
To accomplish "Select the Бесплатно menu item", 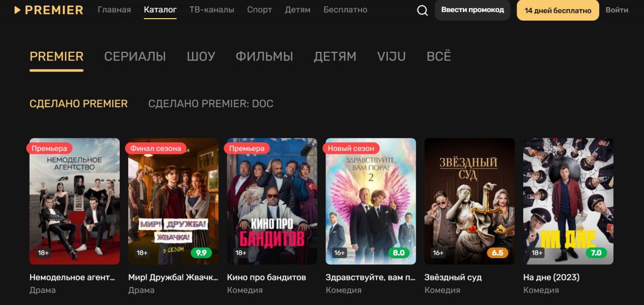I will [x=345, y=10].
